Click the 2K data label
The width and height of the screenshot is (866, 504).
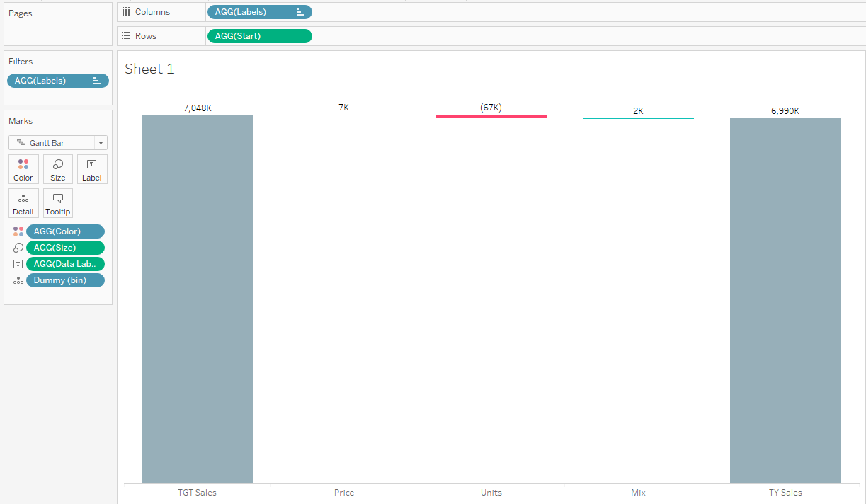639,110
